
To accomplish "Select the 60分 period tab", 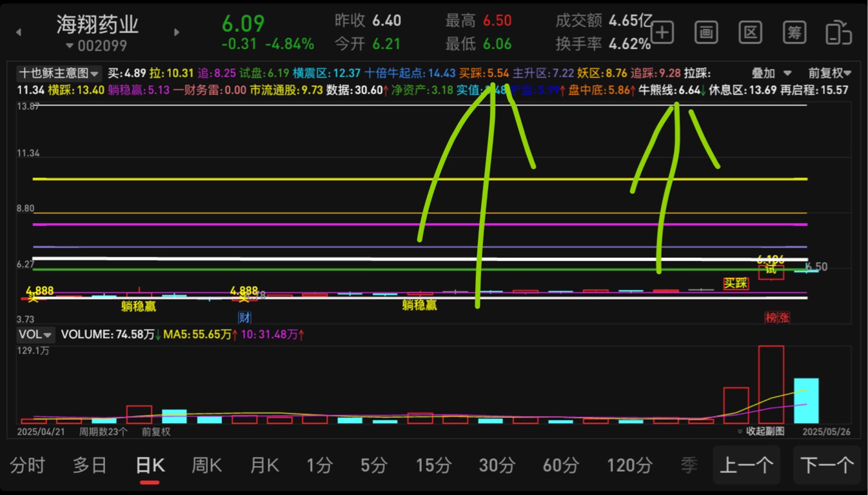I will pyautogui.click(x=561, y=465).
